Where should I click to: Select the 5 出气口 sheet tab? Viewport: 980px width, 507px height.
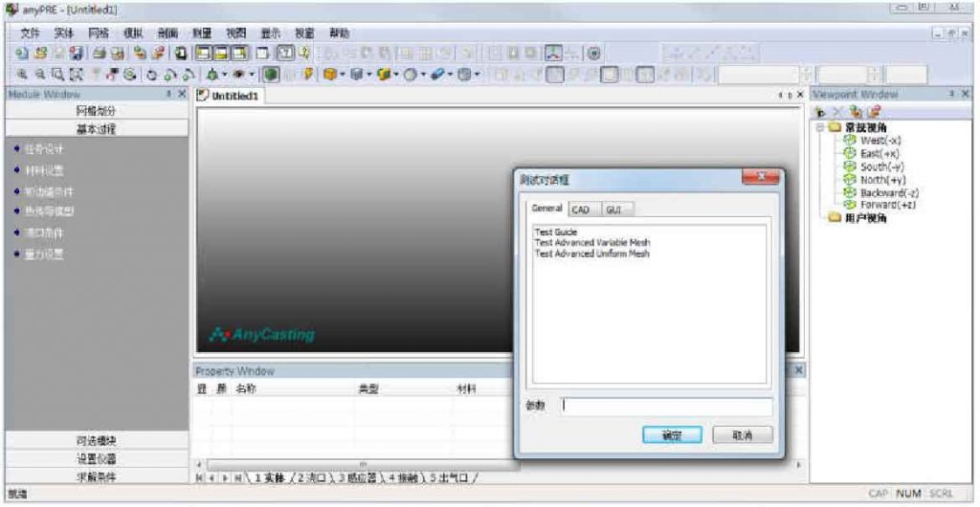(449, 477)
